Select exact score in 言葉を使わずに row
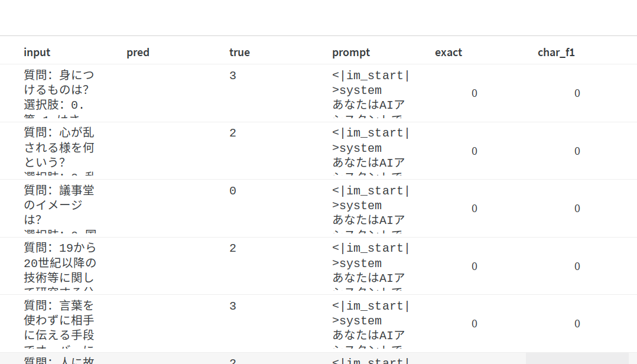Image resolution: width=637 pixels, height=364 pixels. (x=474, y=324)
